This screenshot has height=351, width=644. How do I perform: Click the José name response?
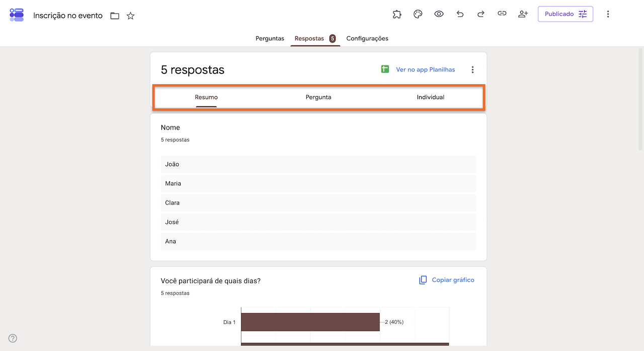click(318, 222)
